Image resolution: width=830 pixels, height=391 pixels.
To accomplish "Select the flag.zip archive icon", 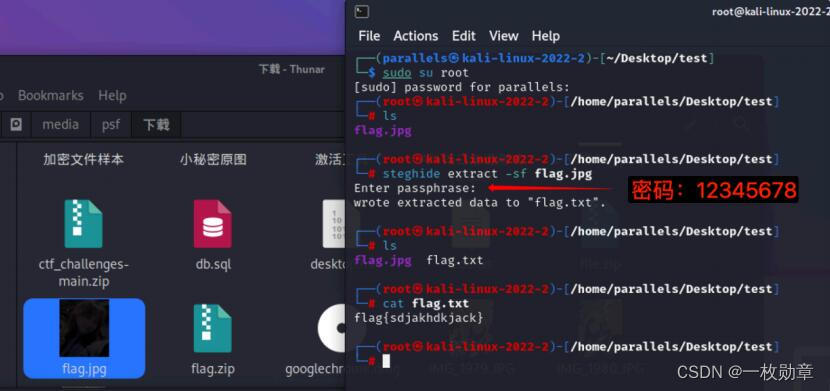I will coord(213,329).
